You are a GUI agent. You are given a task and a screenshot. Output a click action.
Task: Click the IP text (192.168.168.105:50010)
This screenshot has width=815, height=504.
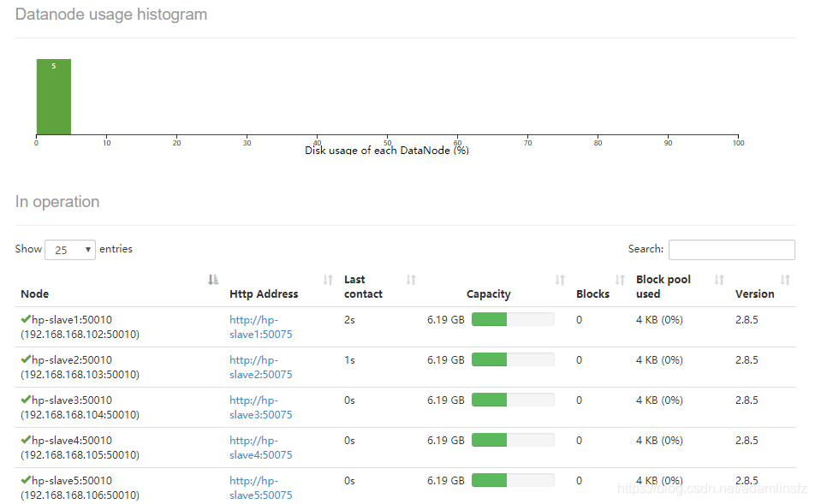(x=80, y=454)
